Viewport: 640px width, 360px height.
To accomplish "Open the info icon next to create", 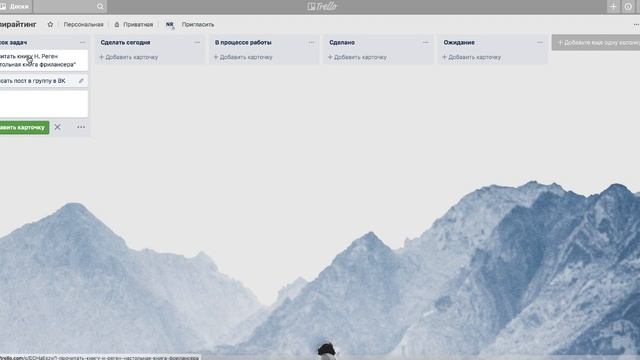I will tap(628, 7).
